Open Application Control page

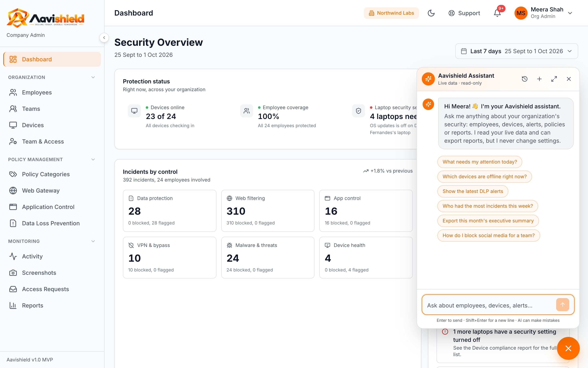coord(52,207)
